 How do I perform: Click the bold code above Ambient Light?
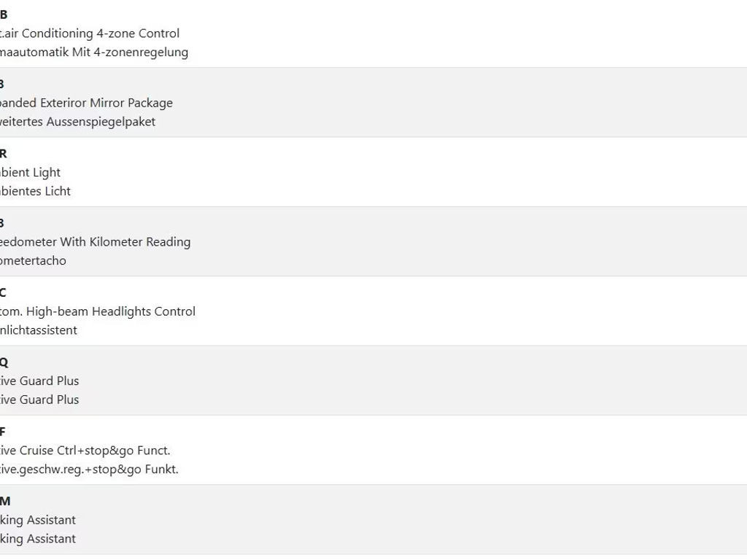[3, 154]
